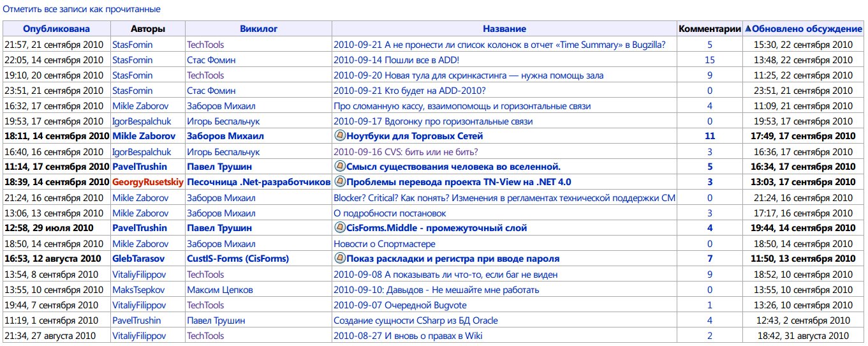Open 1 comment of 'Очередной Bugvote' post
The height and width of the screenshot is (346, 868).
tap(710, 305)
